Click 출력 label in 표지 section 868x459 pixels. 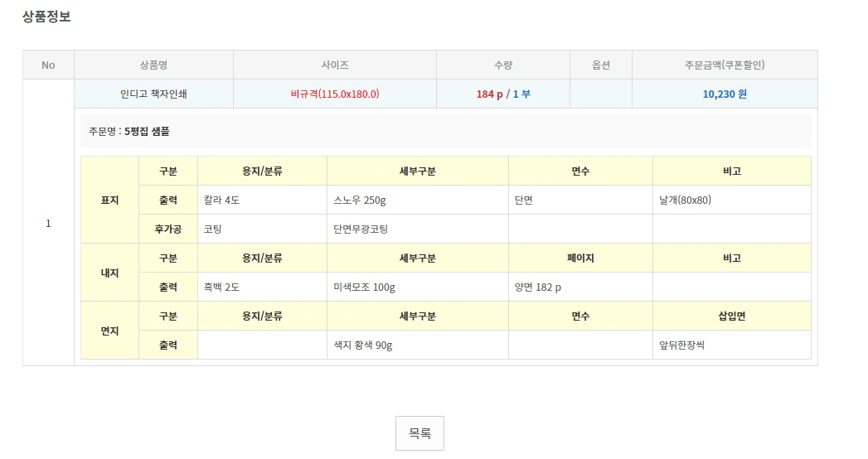(168, 200)
